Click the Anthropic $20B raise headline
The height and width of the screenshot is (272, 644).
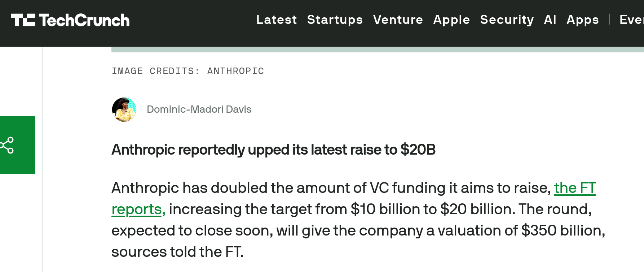tap(273, 150)
